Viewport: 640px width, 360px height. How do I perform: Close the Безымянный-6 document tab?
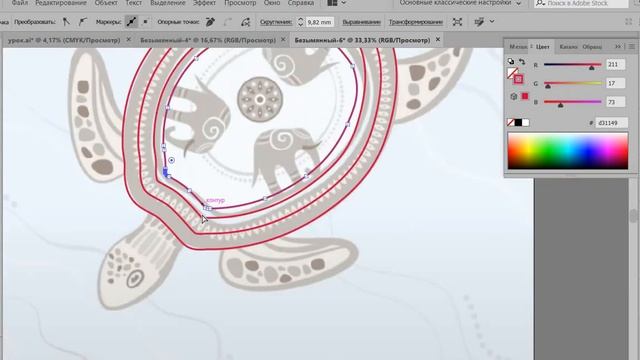(x=438, y=40)
